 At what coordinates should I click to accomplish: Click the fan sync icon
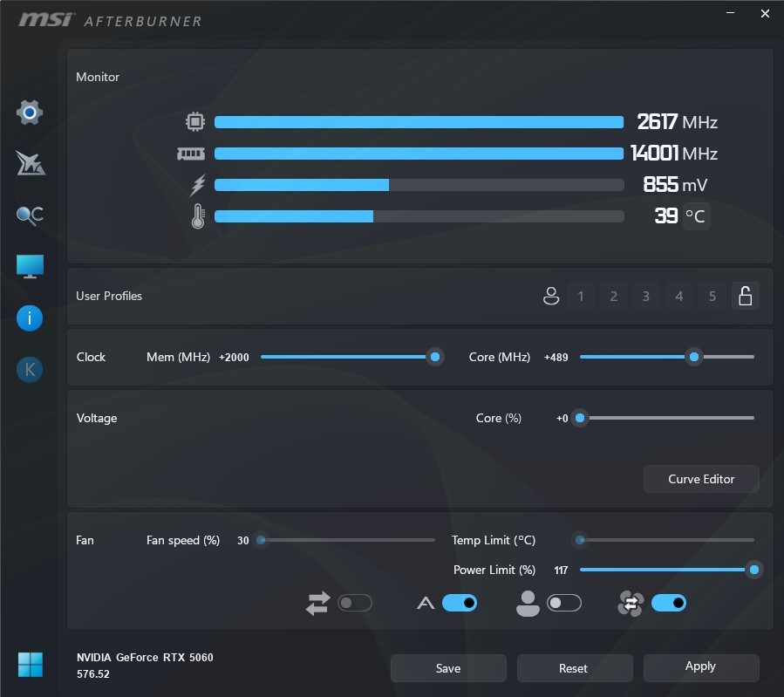tap(630, 603)
